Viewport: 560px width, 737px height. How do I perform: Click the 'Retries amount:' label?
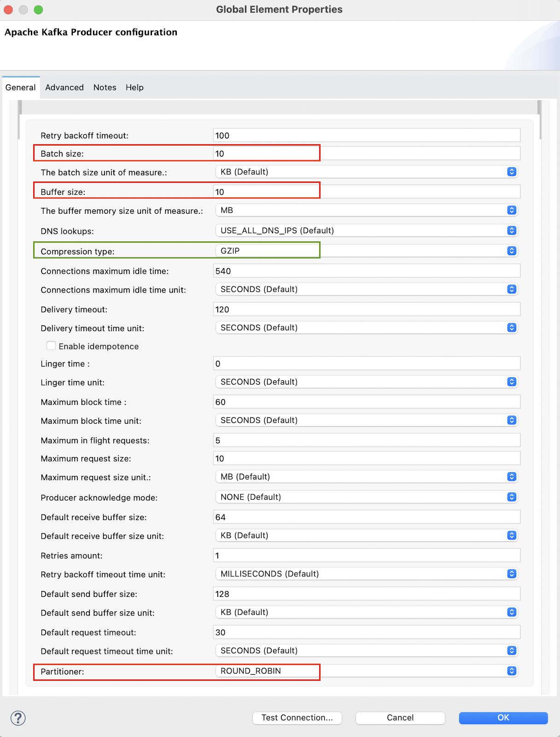pyautogui.click(x=71, y=556)
